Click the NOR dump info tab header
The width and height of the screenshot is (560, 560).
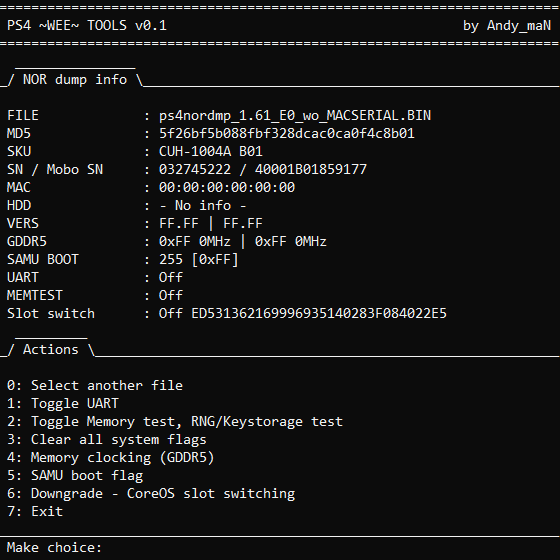[75, 79]
